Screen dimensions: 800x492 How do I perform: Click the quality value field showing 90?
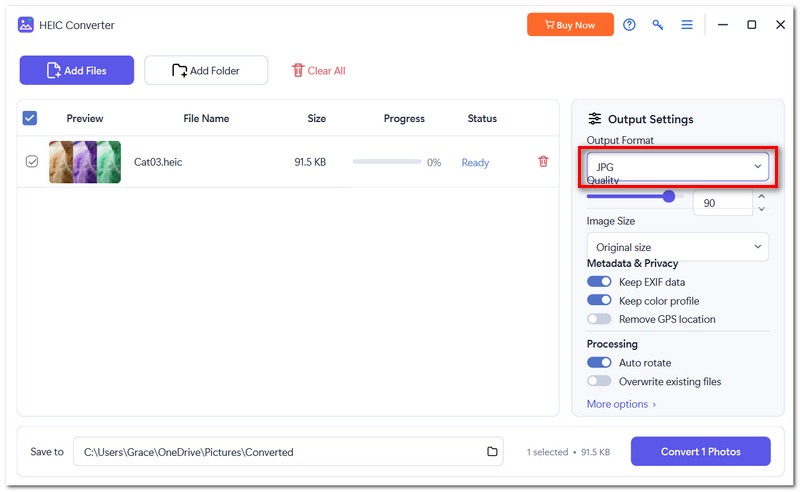pos(722,203)
